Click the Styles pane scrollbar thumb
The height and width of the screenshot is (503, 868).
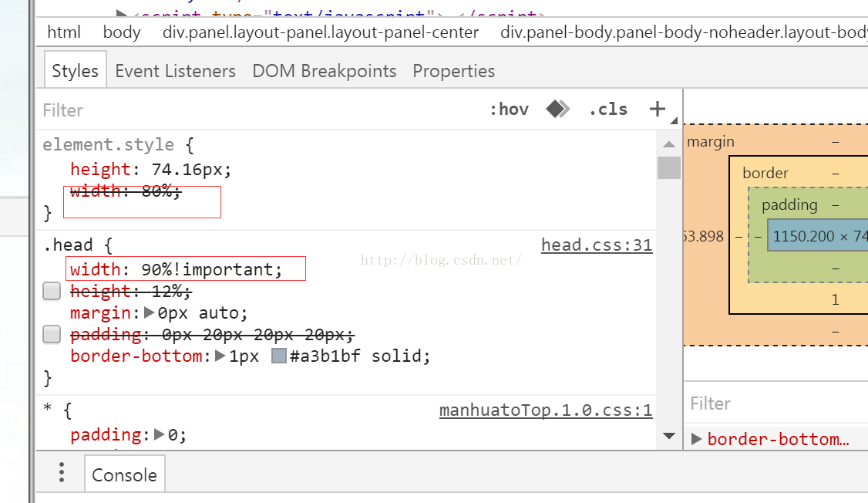click(668, 168)
